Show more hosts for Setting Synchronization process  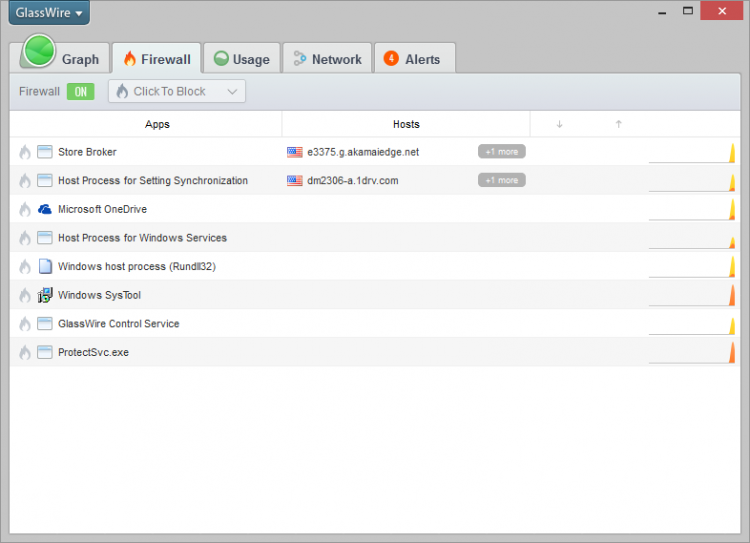(502, 180)
